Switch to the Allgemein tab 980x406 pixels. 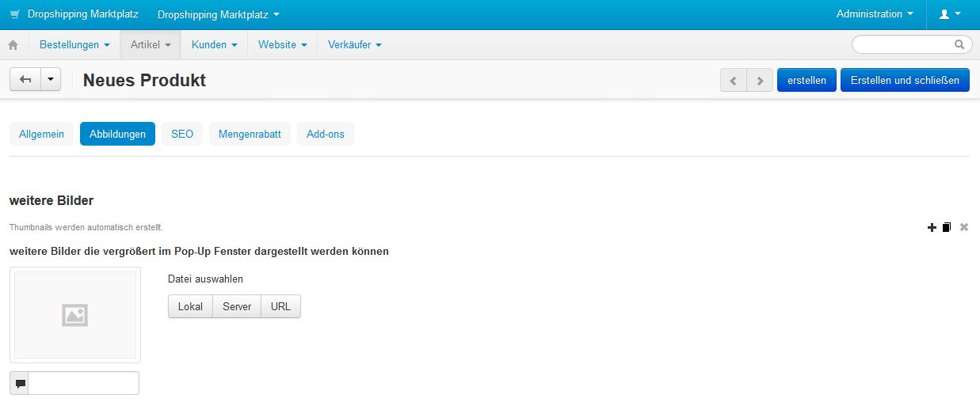(42, 134)
